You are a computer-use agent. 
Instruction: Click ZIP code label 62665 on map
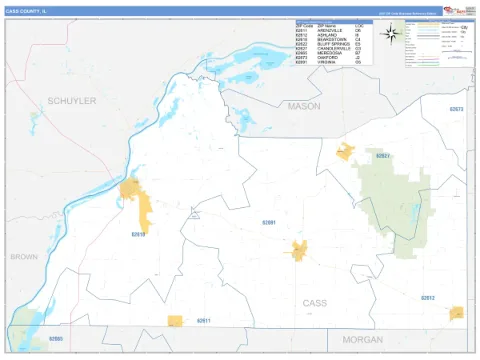56,339
